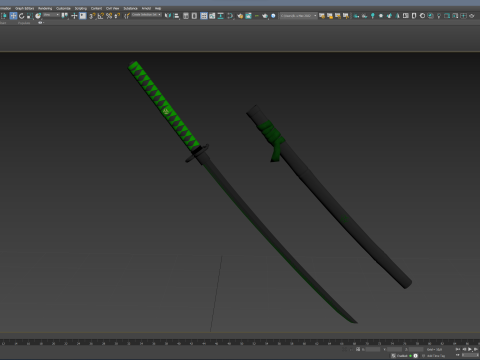Toggle Angle Snap
480x360 pixels.
click(100, 16)
